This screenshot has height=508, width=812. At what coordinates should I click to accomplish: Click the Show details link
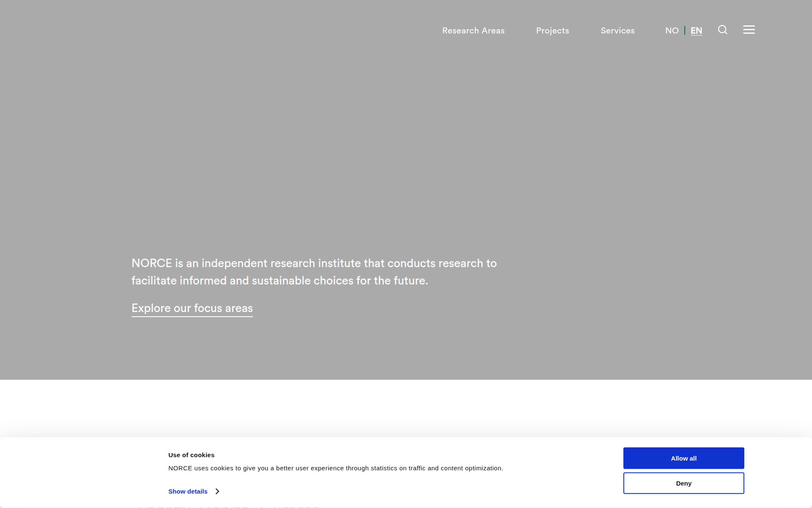[188, 491]
